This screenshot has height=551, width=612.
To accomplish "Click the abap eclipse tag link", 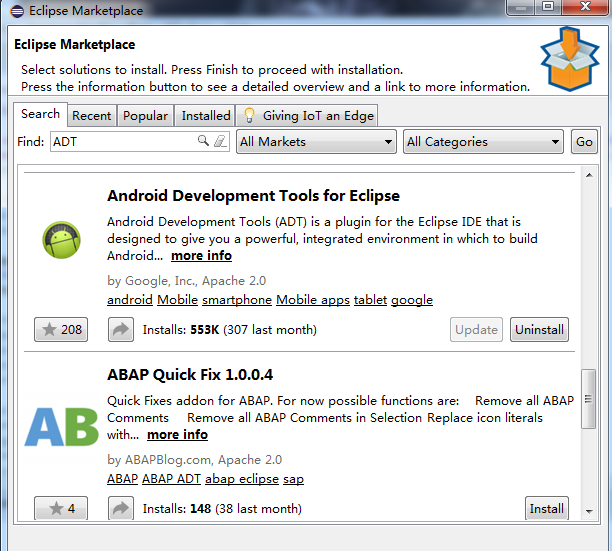I will [x=242, y=479].
